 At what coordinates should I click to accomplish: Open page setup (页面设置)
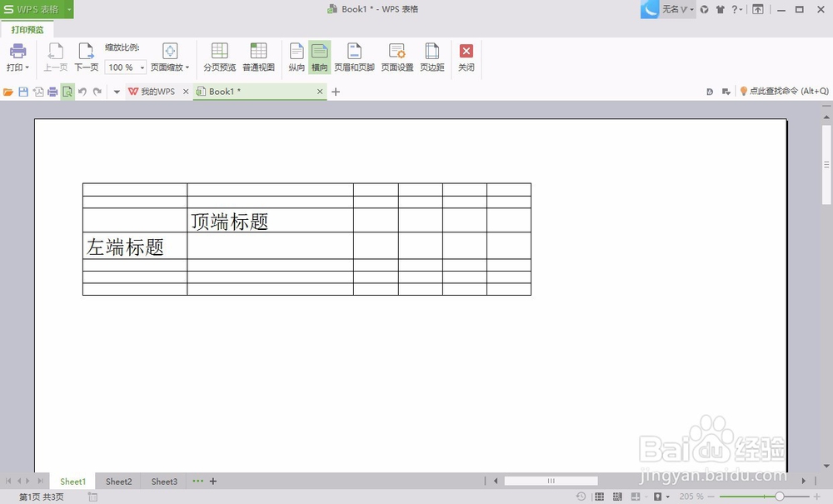[x=397, y=57]
